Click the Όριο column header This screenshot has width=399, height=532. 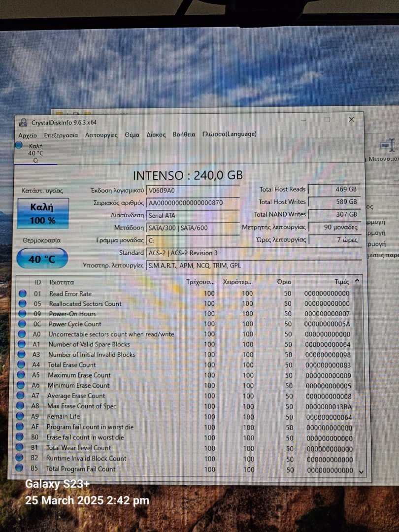tap(284, 282)
